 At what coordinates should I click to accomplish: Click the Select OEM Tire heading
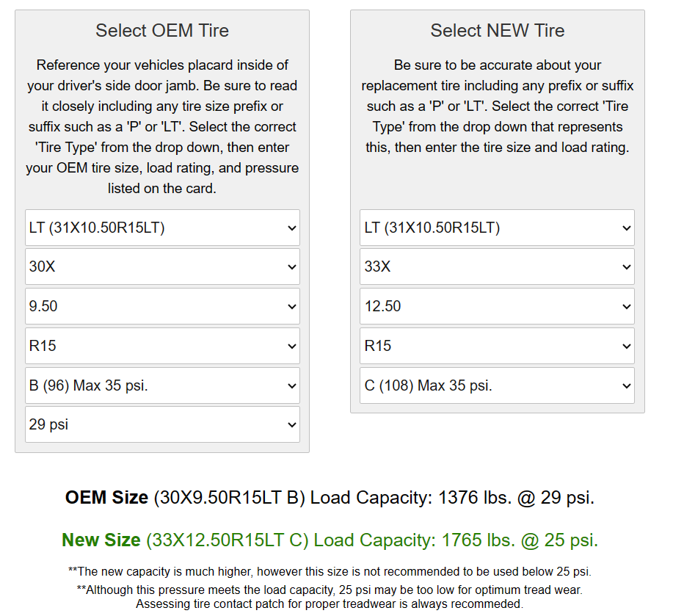162,31
